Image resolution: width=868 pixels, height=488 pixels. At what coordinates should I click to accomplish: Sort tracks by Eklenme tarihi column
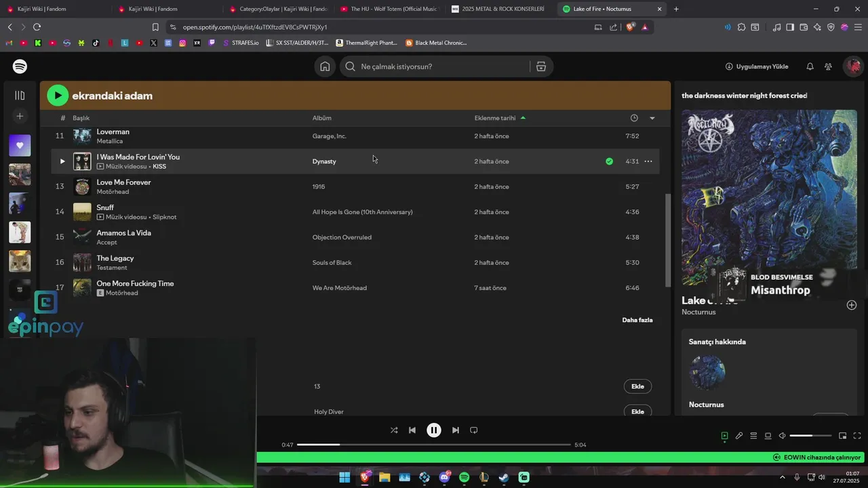495,118
